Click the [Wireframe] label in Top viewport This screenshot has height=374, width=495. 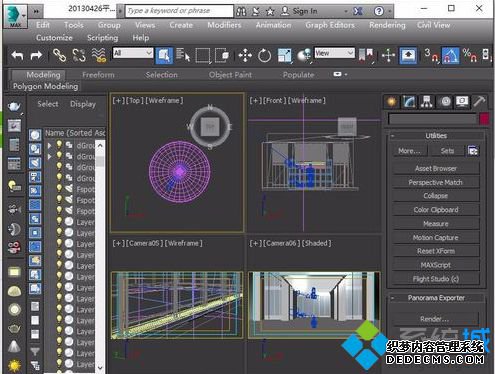pos(164,100)
